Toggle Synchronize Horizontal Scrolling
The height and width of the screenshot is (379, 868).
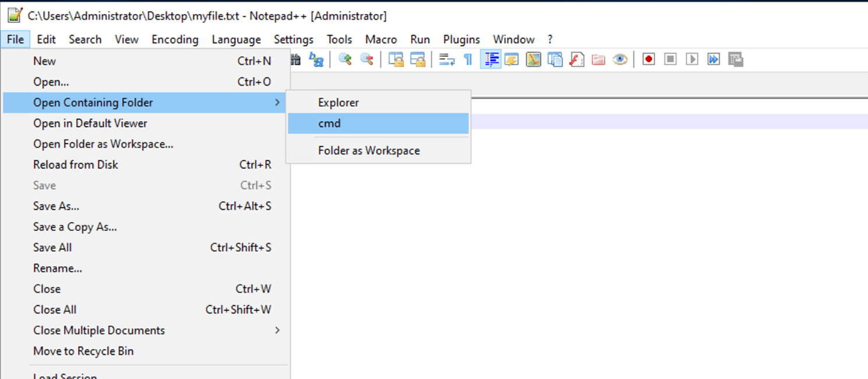418,59
